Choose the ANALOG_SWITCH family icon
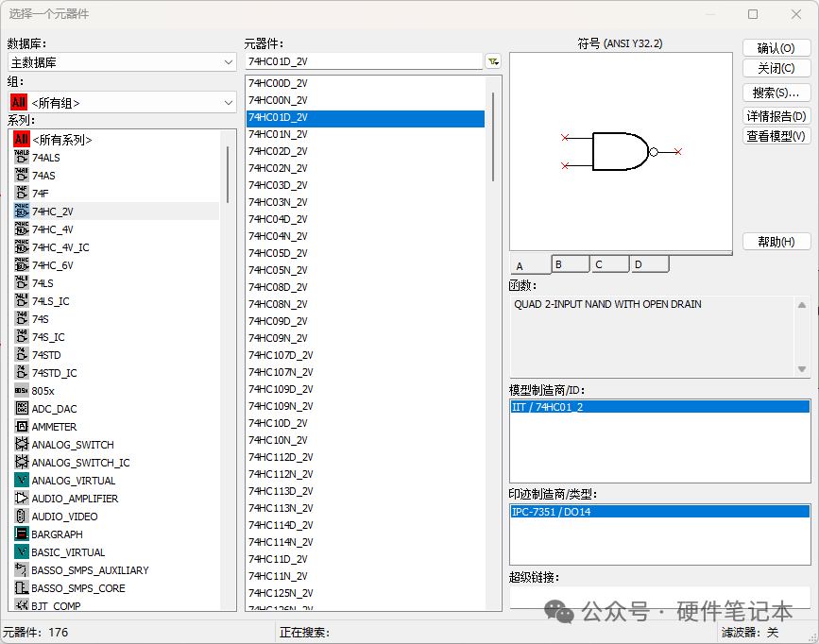819x644 pixels. click(22, 445)
